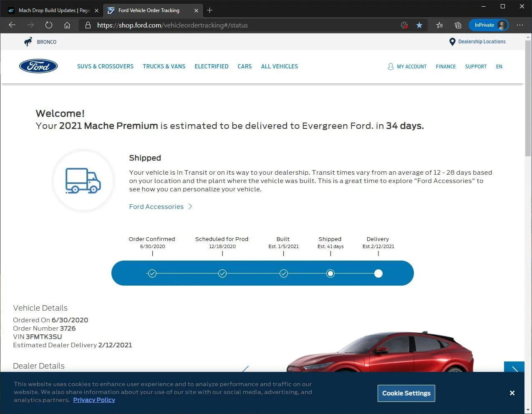This screenshot has height=414, width=532.
Task: Click the delivery truck Shipped icon
Action: coord(83,181)
